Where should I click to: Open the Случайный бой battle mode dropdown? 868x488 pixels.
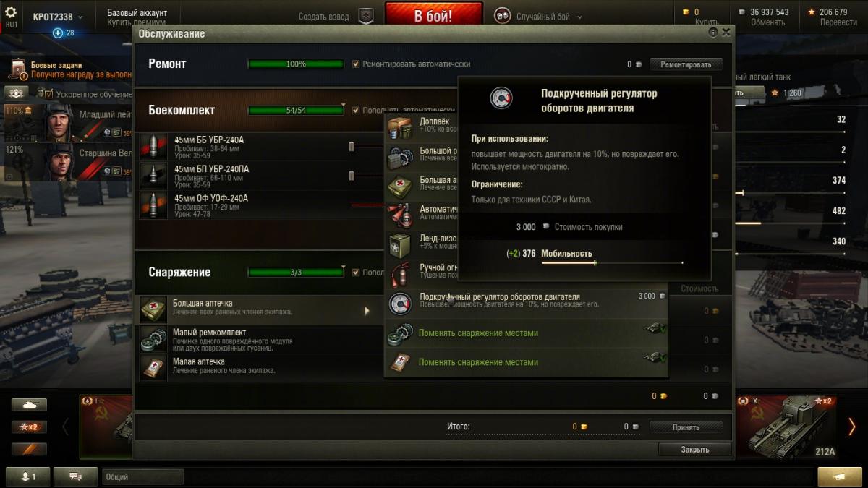tap(539, 17)
